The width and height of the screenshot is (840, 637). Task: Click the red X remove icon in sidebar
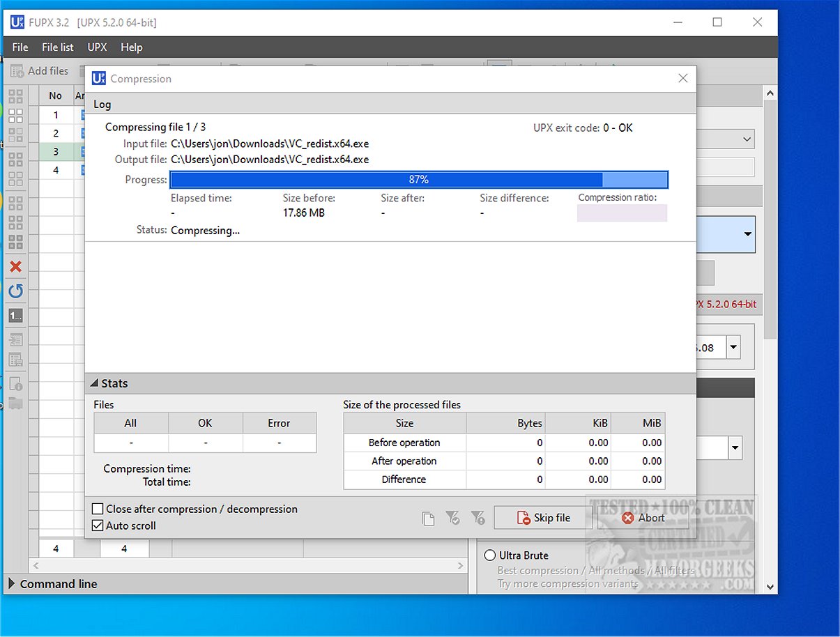[15, 267]
